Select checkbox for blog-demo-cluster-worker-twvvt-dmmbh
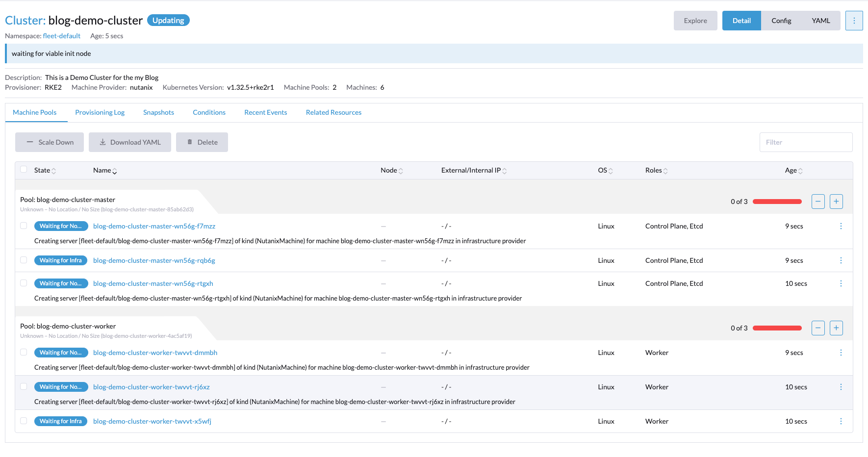 (24, 352)
